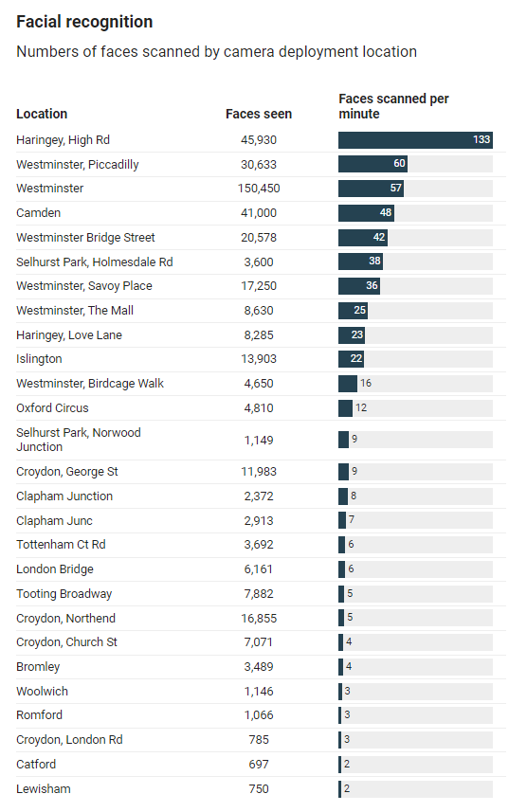Image resolution: width=527 pixels, height=812 pixels.
Task: Click the Croydon, George St label
Action: click(67, 472)
